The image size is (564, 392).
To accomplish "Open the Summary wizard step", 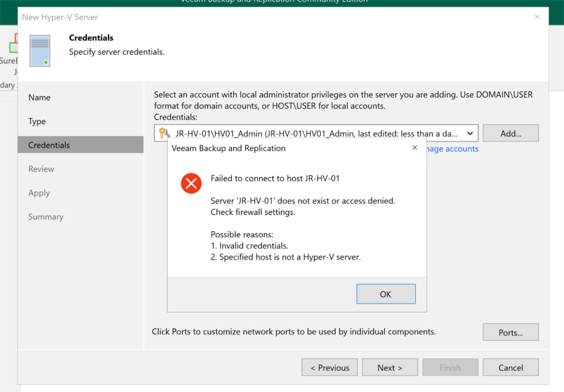I will pos(46,217).
